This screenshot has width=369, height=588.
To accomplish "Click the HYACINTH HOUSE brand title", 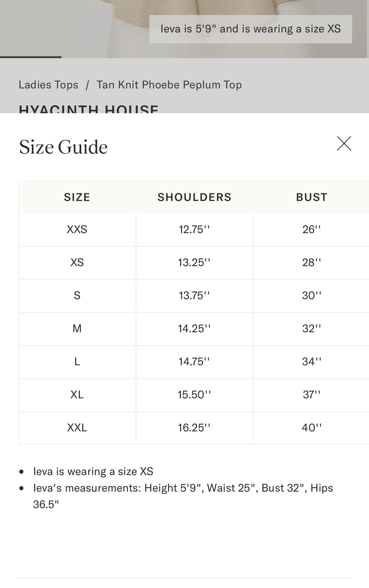I will pos(89,109).
